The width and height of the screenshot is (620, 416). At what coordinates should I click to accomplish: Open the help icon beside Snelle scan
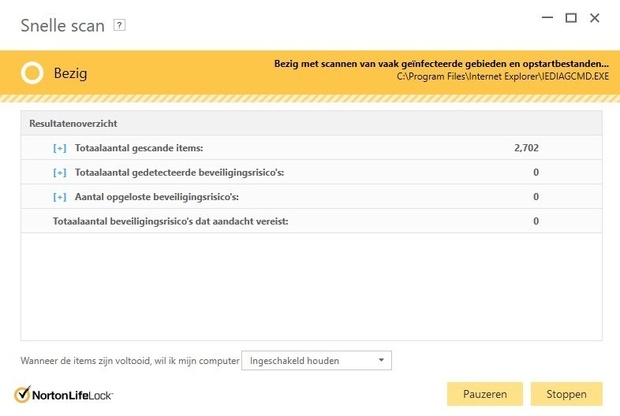click(120, 24)
